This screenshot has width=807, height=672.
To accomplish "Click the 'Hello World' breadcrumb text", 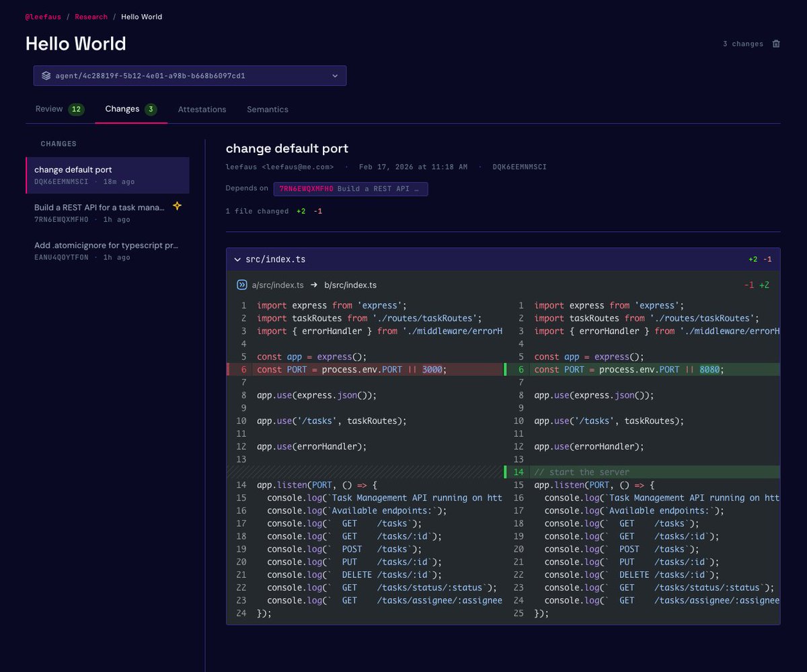I will (x=141, y=17).
